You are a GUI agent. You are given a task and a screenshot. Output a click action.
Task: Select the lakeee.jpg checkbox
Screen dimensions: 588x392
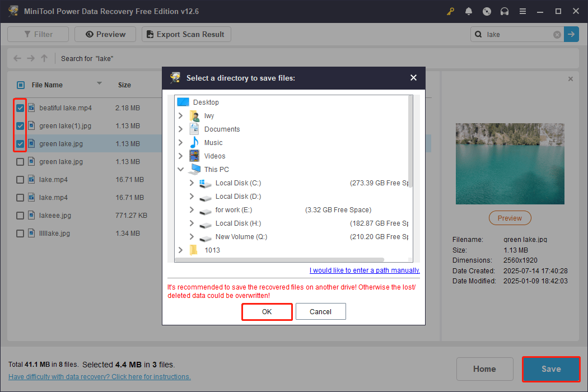(x=20, y=215)
